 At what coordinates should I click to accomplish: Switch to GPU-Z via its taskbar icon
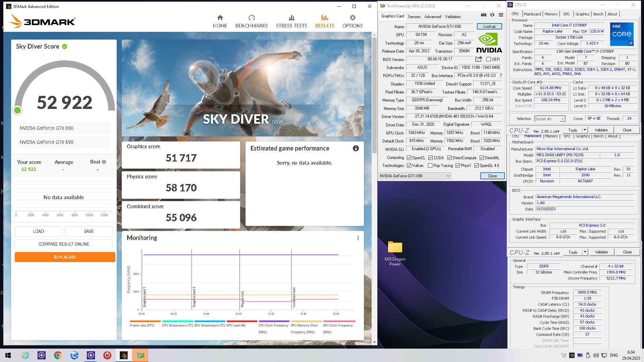point(140,355)
